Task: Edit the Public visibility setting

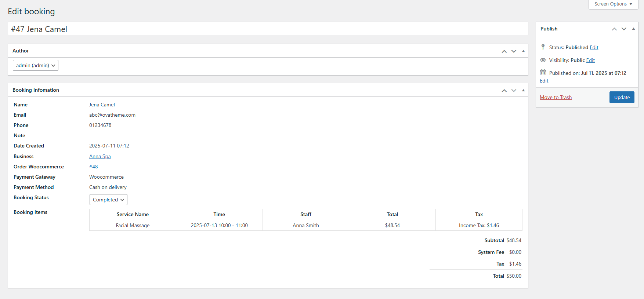Action: coord(590,60)
